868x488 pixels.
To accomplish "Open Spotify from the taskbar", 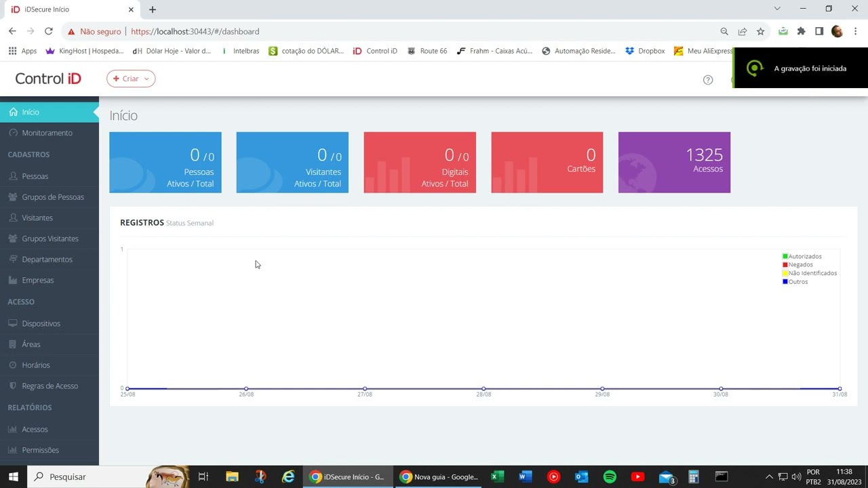I will [x=610, y=476].
